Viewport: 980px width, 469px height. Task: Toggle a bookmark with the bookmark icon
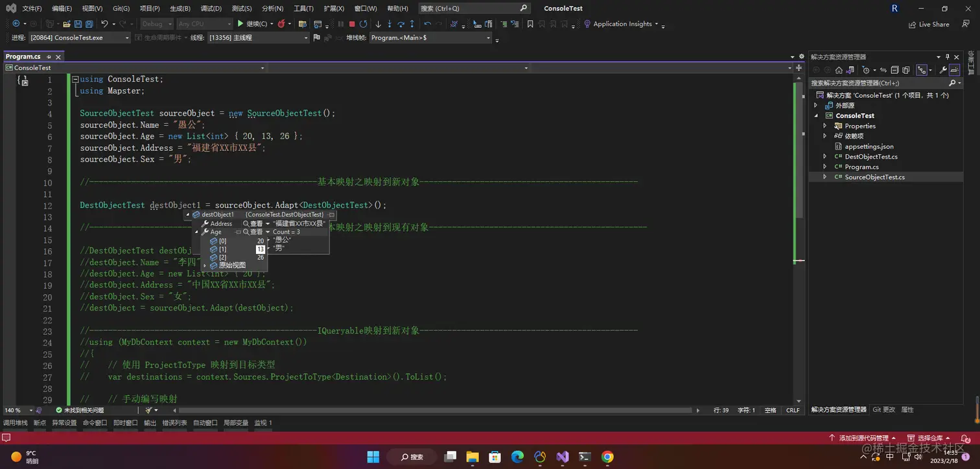click(x=530, y=24)
